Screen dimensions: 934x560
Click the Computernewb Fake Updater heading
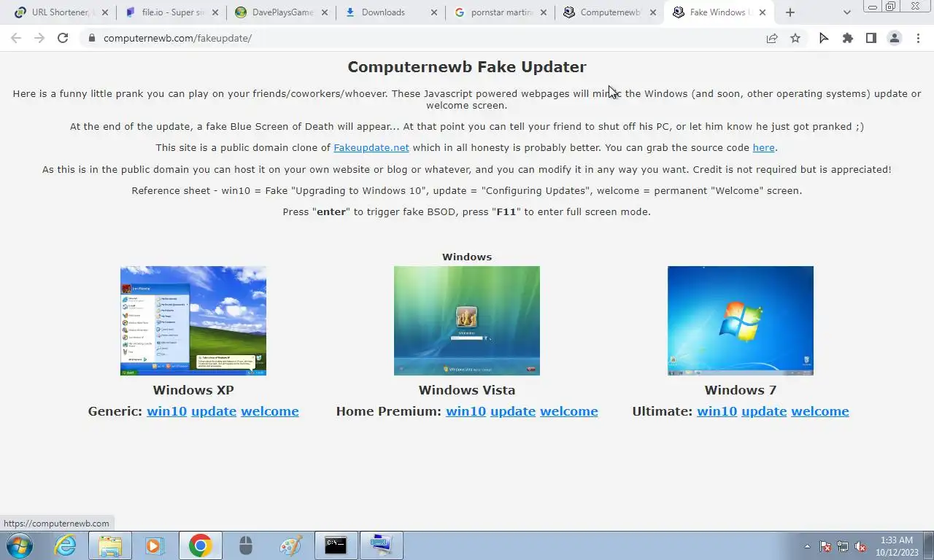467,66
